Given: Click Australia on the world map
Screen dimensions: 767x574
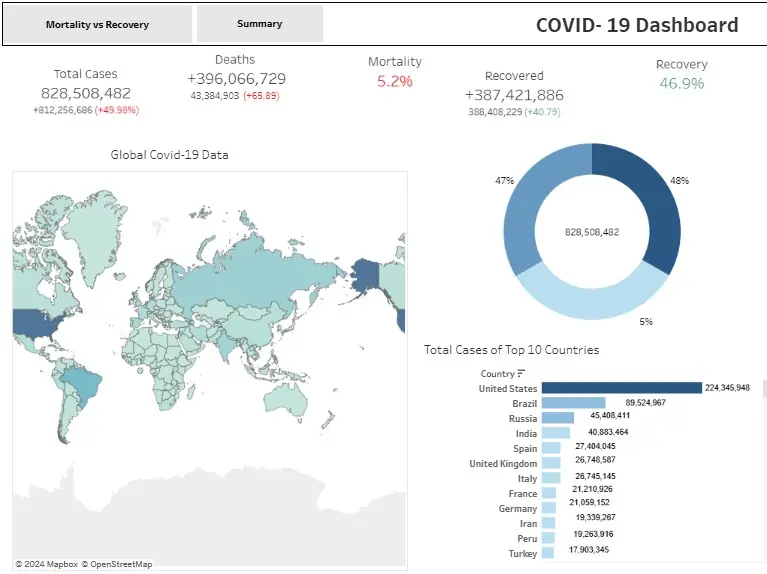Looking at the screenshot, I should tap(288, 400).
